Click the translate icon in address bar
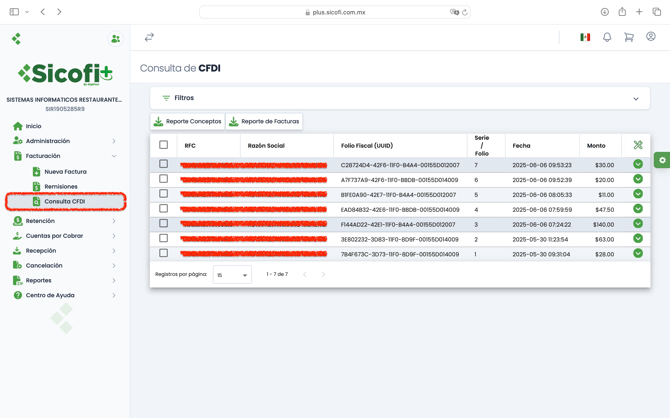Screen dimensions: 670x418 pos(454,12)
